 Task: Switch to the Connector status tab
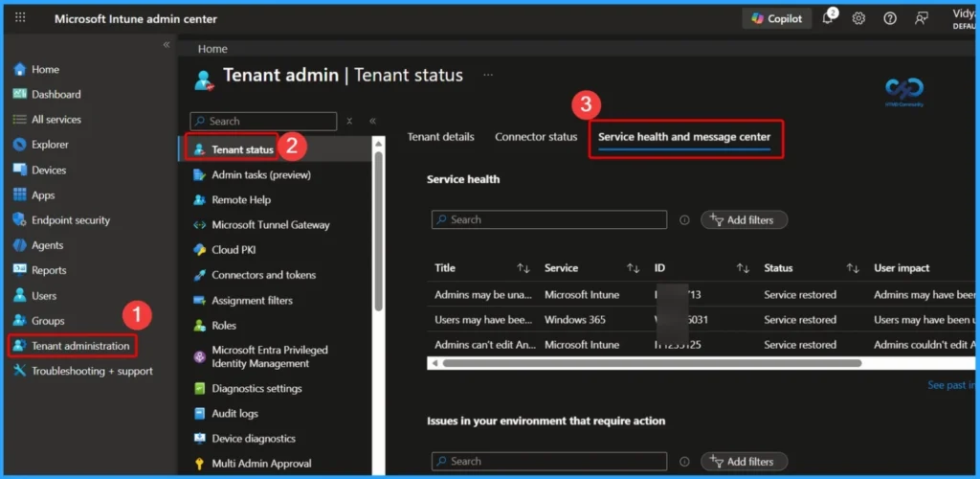[x=536, y=137]
